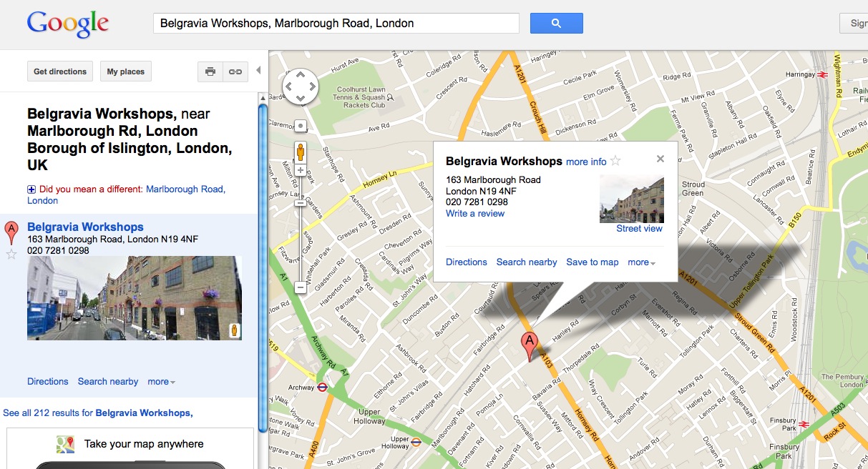Click the orange Pegman on map controls
The image size is (868, 469).
coord(301,152)
